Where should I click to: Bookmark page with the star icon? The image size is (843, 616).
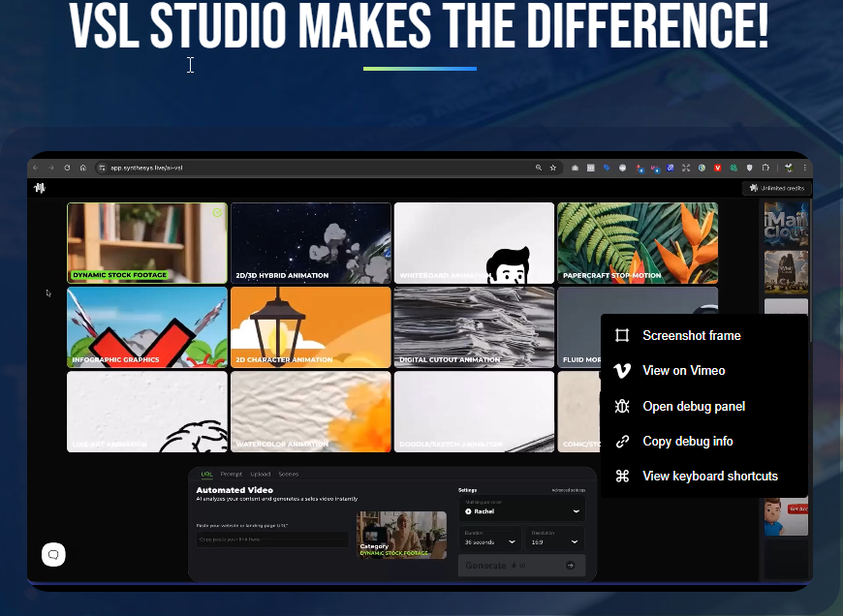coord(552,168)
